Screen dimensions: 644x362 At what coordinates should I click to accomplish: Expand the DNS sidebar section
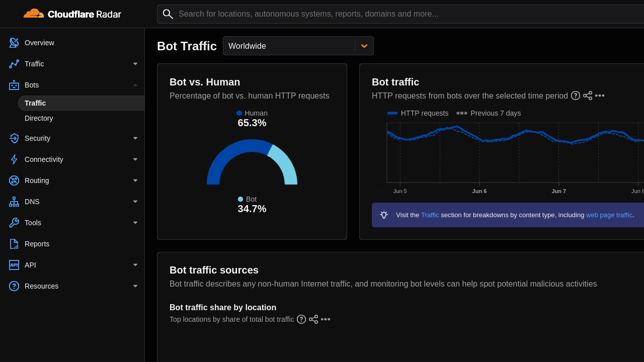(135, 202)
